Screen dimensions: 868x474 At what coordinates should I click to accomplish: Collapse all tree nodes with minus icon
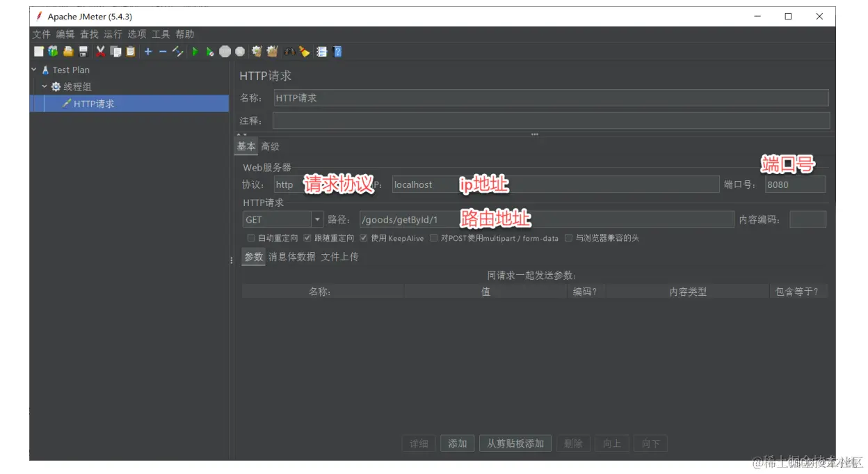163,52
